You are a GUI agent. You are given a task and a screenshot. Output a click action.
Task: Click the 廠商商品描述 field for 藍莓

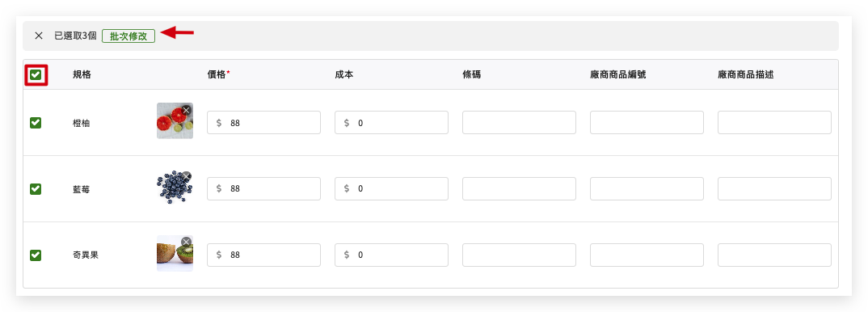tap(774, 188)
